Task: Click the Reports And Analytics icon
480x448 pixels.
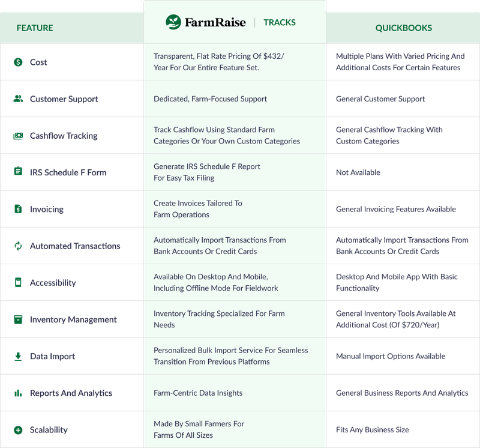Action: coord(19,392)
